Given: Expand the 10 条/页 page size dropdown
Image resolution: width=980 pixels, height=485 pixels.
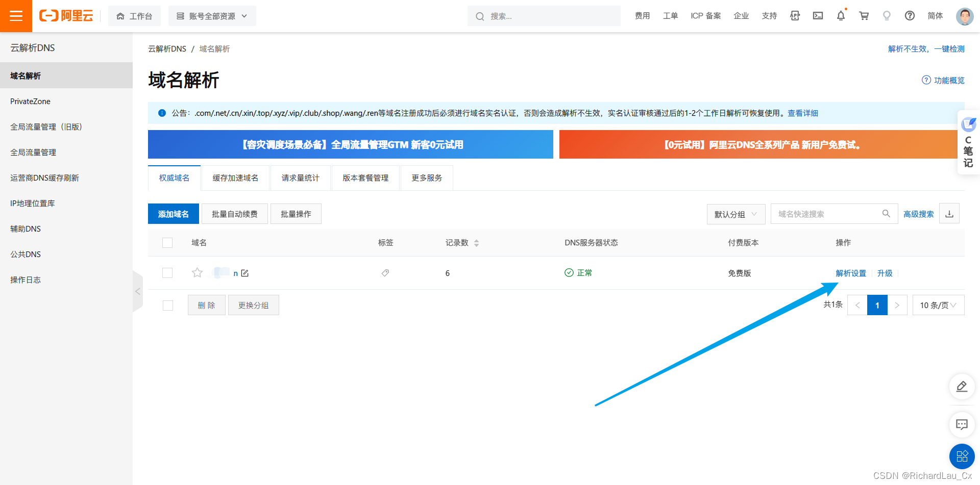Looking at the screenshot, I should [938, 305].
